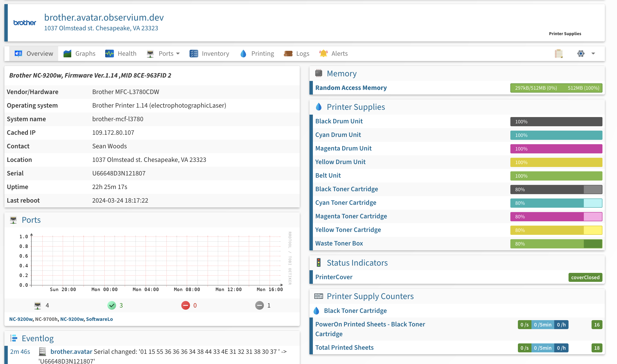
Task: Click the Ports panel heading icon
Action: pos(13,220)
